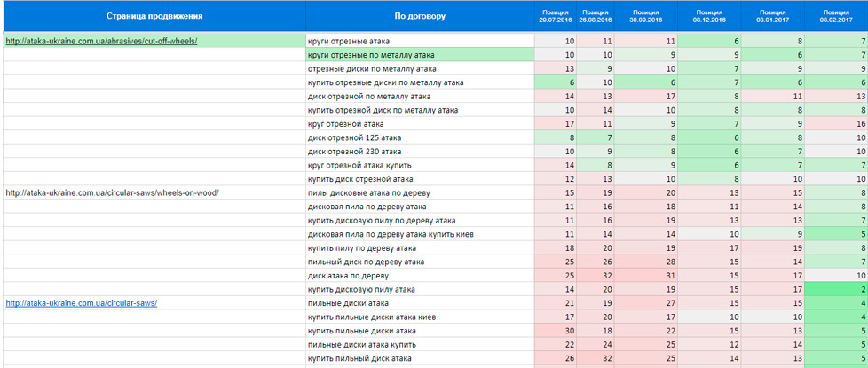Image resolution: width=868 pixels, height=368 pixels.
Task: Select cell 'купить пилу по дереву атака'
Action: coord(420,248)
